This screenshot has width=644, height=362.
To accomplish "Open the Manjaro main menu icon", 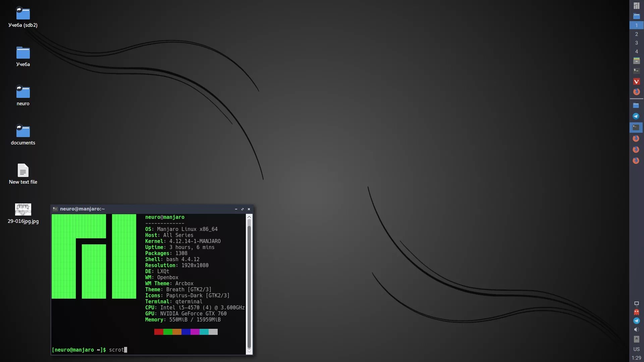I will pyautogui.click(x=636, y=6).
